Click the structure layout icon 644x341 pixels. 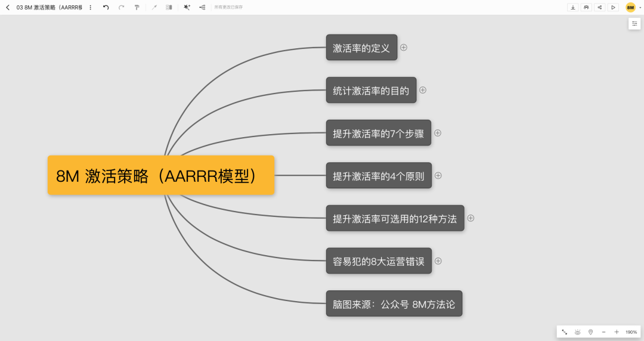(x=202, y=7)
